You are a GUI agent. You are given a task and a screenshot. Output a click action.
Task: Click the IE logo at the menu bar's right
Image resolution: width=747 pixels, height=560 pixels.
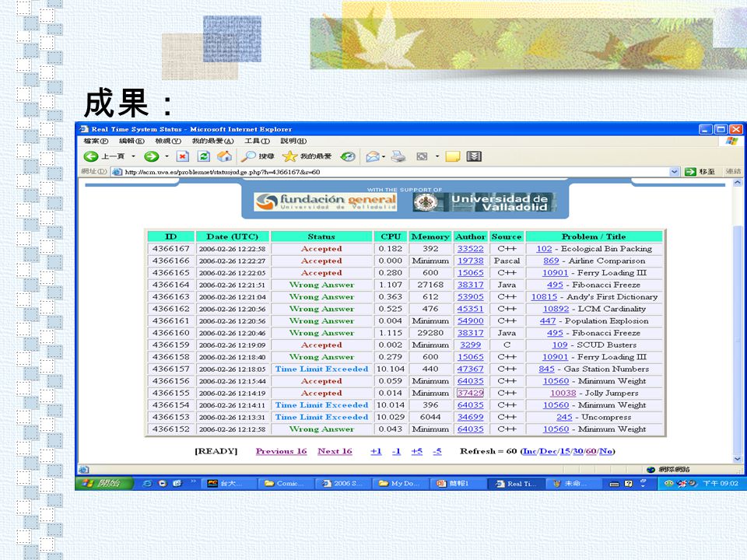731,141
